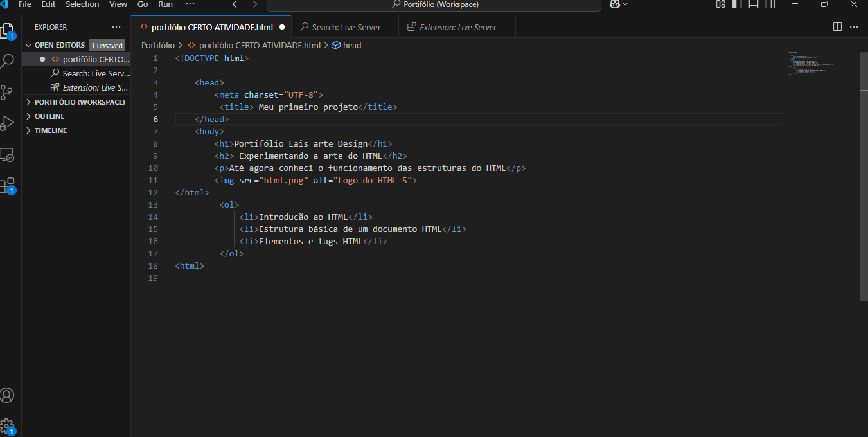Open the Copilot chat icon
Screen dimensions: 868x437
pos(614,4)
